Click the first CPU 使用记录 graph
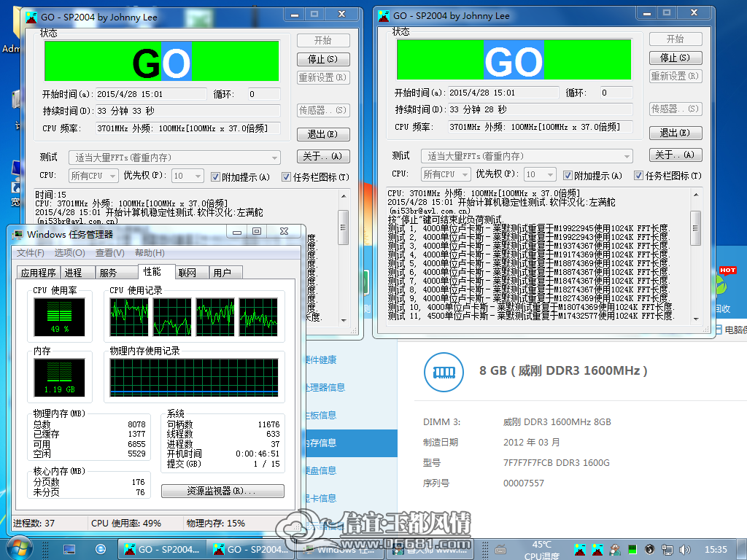The height and width of the screenshot is (560, 747). tap(129, 317)
